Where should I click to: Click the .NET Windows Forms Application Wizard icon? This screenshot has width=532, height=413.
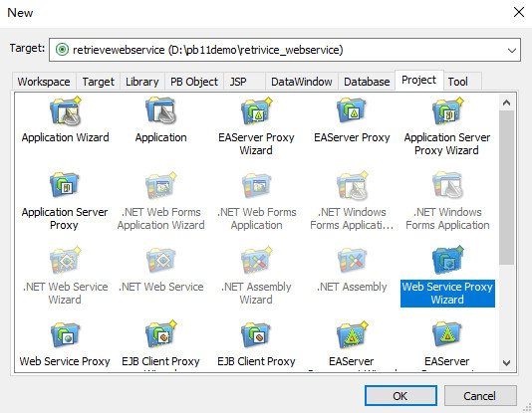[x=353, y=185]
